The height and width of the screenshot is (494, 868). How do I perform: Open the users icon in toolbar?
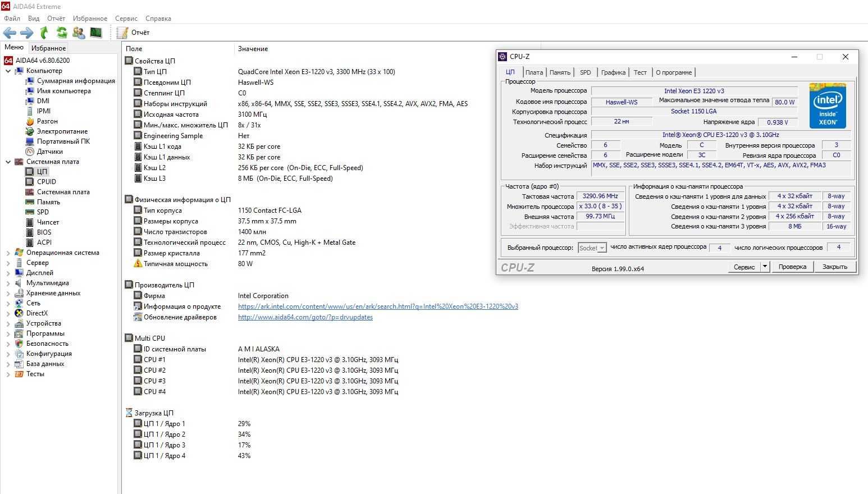pos(79,33)
